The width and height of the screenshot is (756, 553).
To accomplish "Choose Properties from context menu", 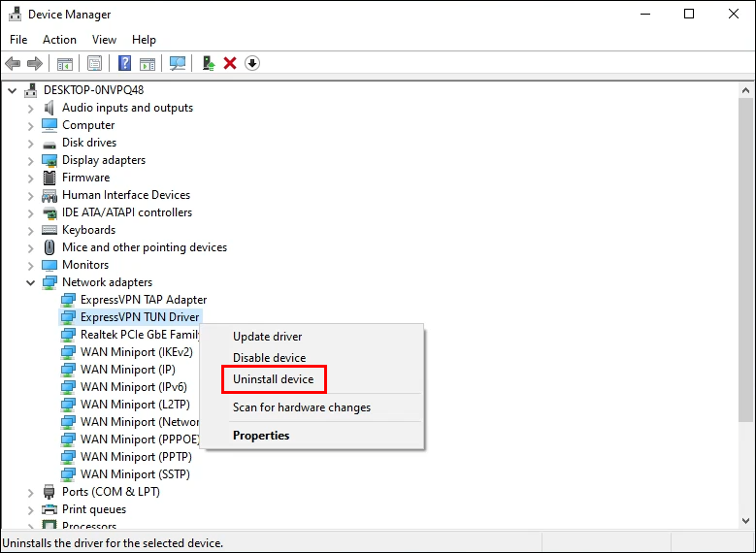I will click(312, 436).
